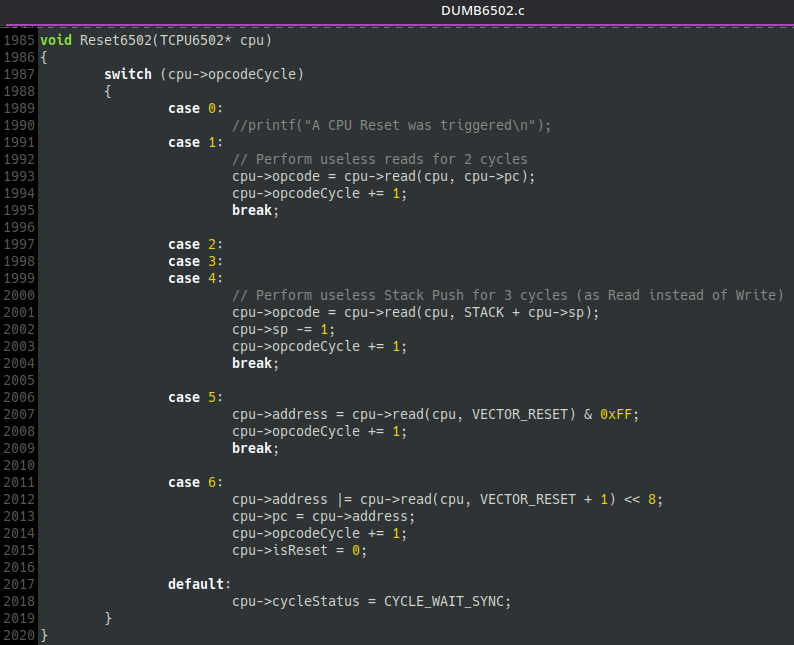Place cursor on the "Perform useless reads" comment
This screenshot has width=794, height=645.
[x=379, y=159]
